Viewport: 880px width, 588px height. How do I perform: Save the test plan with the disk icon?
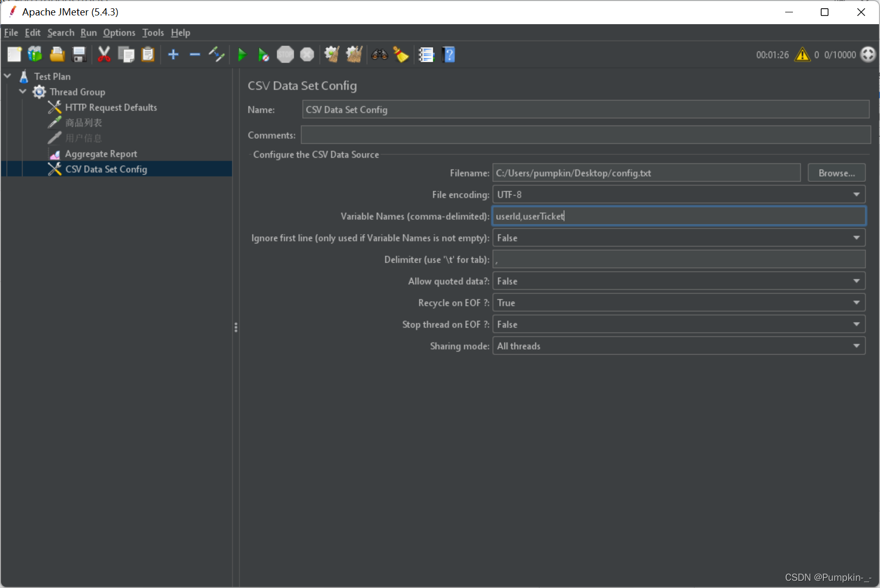pos(79,55)
